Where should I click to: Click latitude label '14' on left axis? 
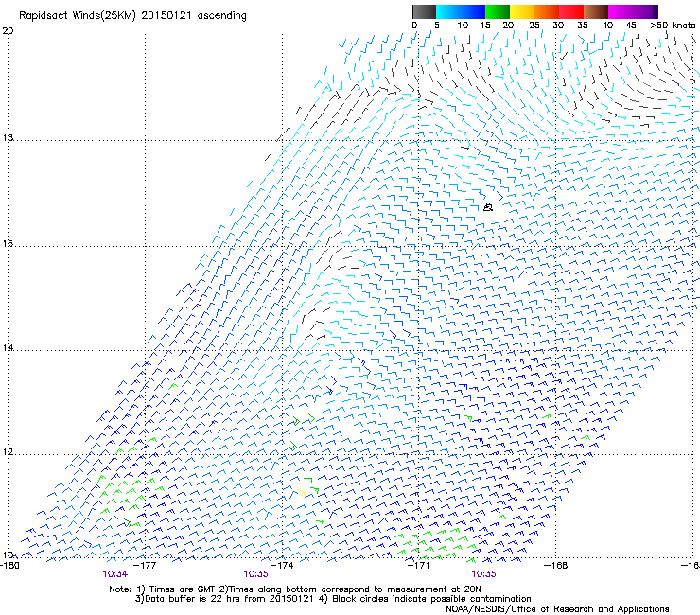[x=8, y=347]
